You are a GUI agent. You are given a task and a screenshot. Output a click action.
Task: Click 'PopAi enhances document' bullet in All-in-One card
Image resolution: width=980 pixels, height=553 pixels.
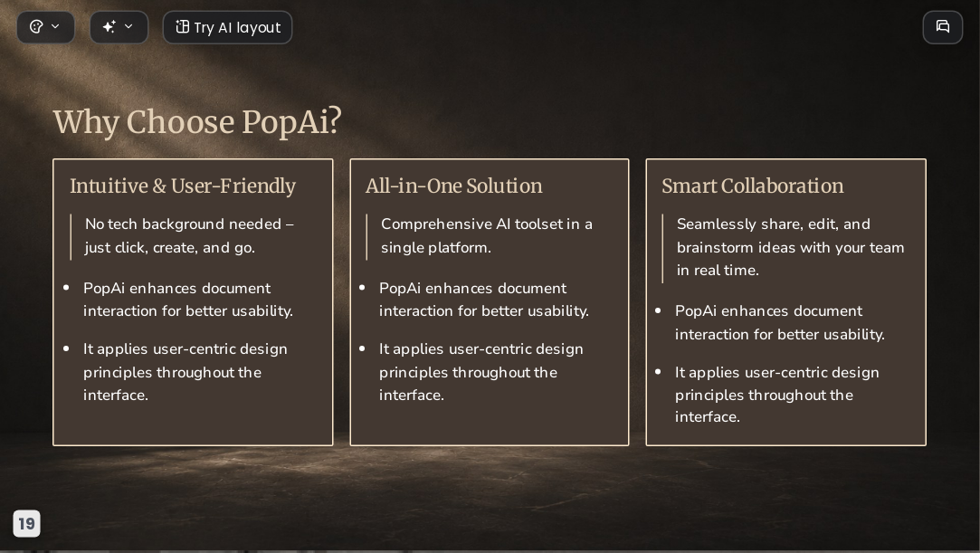[484, 300]
